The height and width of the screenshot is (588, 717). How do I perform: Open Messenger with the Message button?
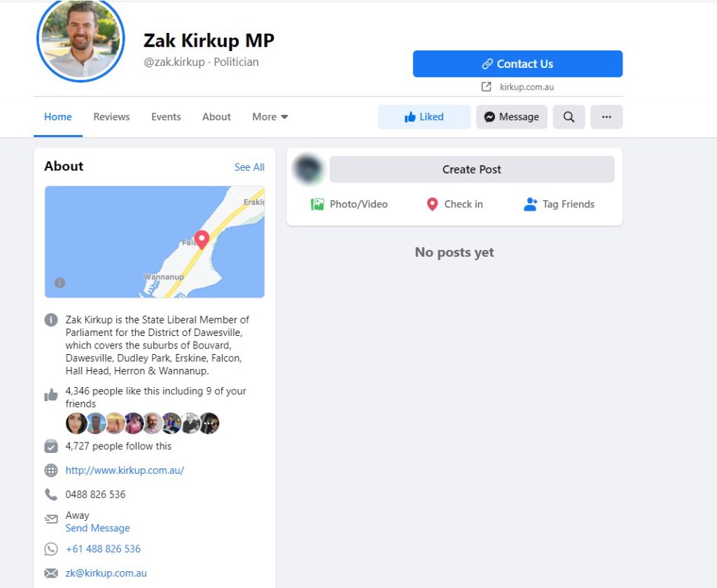[512, 117]
